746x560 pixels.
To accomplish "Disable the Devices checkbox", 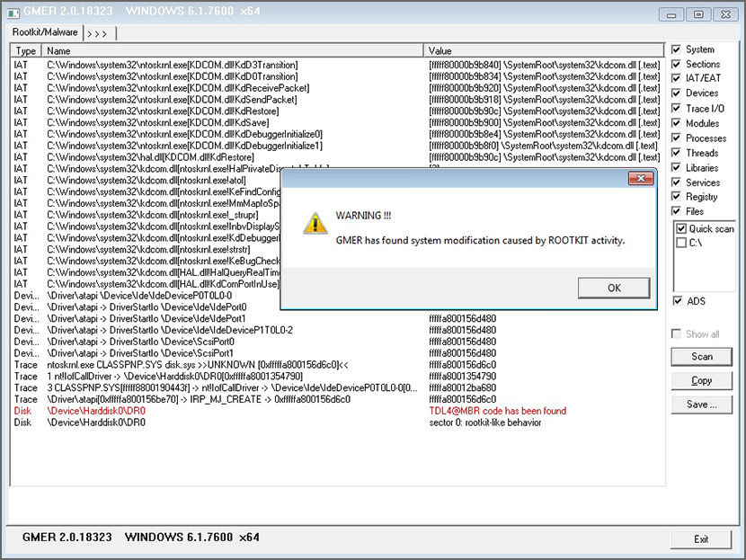I will tap(676, 93).
